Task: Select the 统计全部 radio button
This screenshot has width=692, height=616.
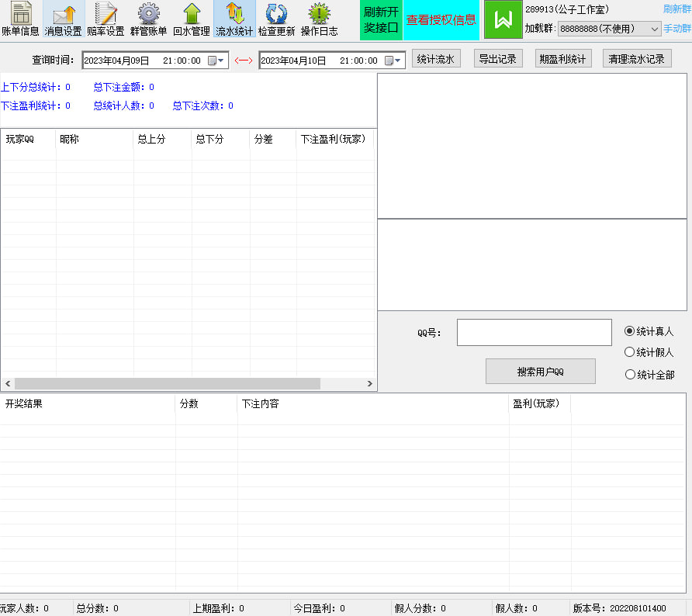Action: click(630, 375)
